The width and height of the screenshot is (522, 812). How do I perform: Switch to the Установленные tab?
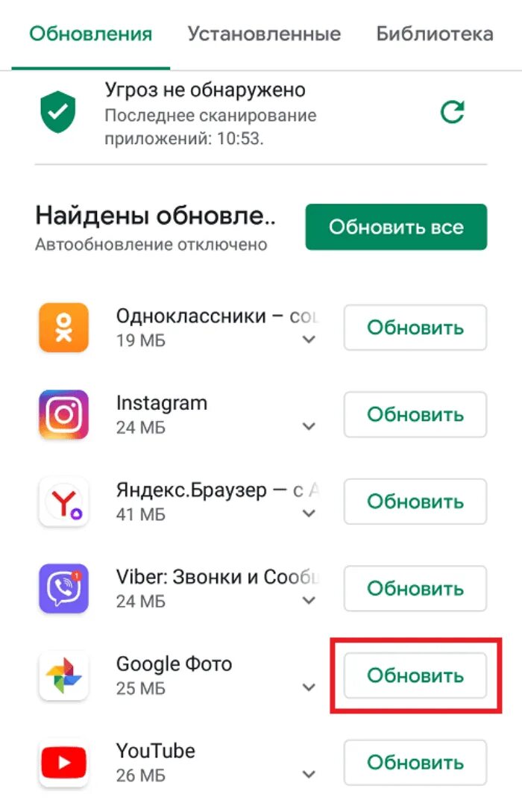point(264,34)
